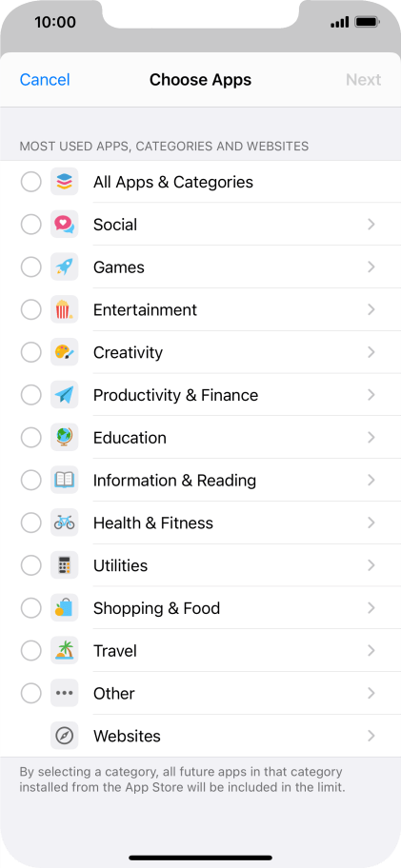Tap the Education globe icon
This screenshot has width=401, height=868.
tap(64, 437)
